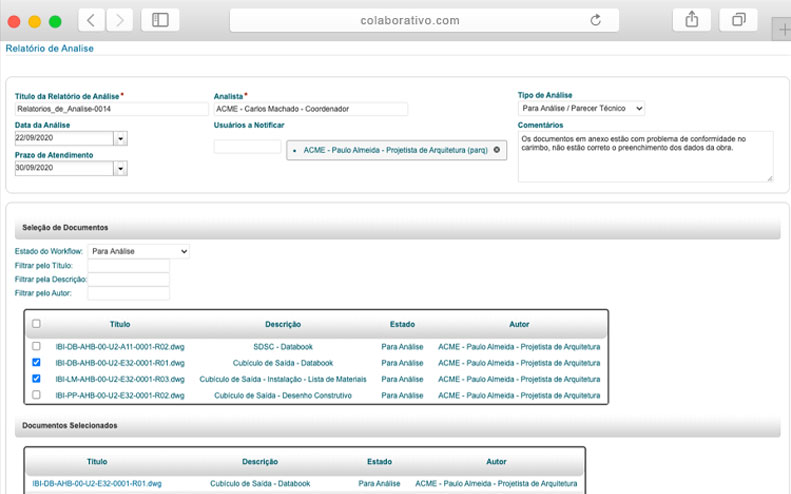Click the Título da Relatório de Análise field

(111, 109)
